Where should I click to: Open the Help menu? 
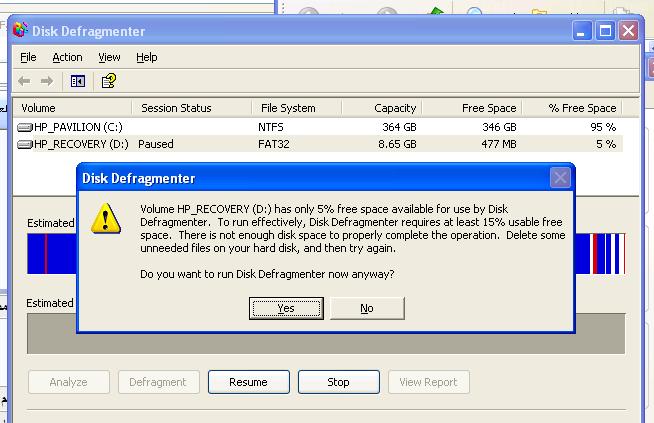147,57
